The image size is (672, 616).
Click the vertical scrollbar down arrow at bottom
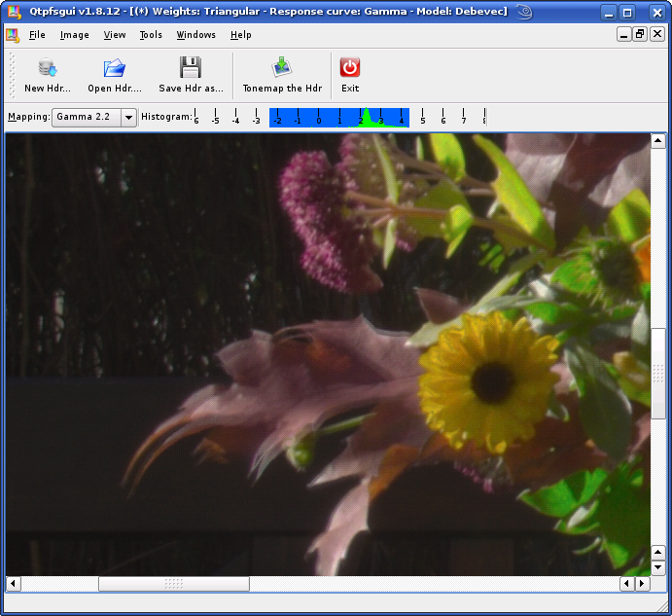(x=657, y=567)
